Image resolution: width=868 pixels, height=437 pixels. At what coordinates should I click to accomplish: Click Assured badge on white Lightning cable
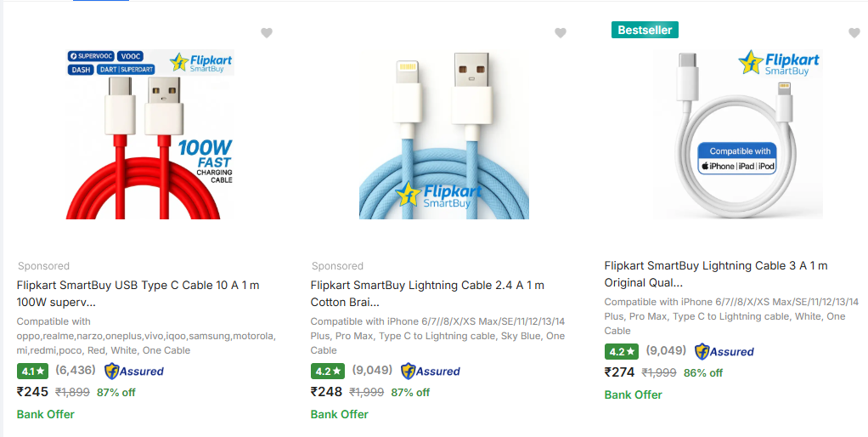click(724, 351)
